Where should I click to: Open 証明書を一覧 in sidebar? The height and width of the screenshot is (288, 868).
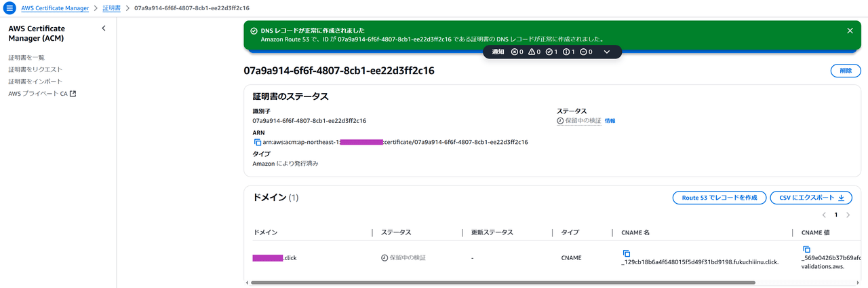coord(26,58)
